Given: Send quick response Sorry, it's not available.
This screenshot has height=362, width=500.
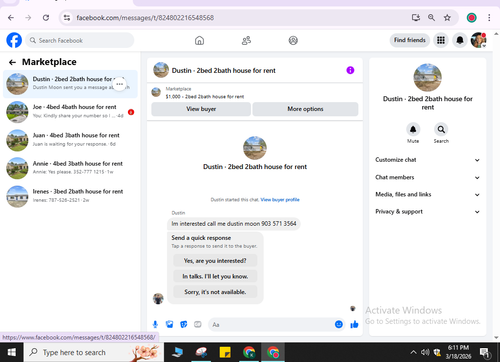Looking at the screenshot, I should pyautogui.click(x=215, y=292).
